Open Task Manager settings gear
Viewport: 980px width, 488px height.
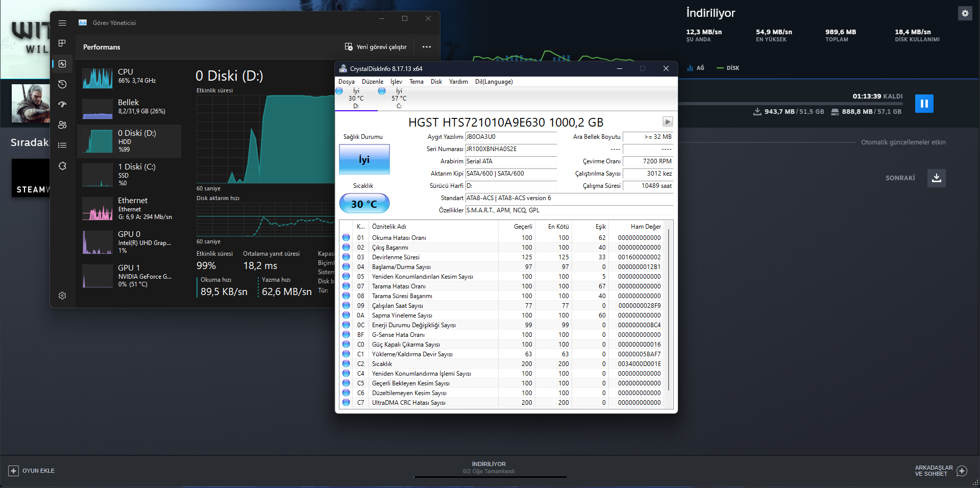62,296
